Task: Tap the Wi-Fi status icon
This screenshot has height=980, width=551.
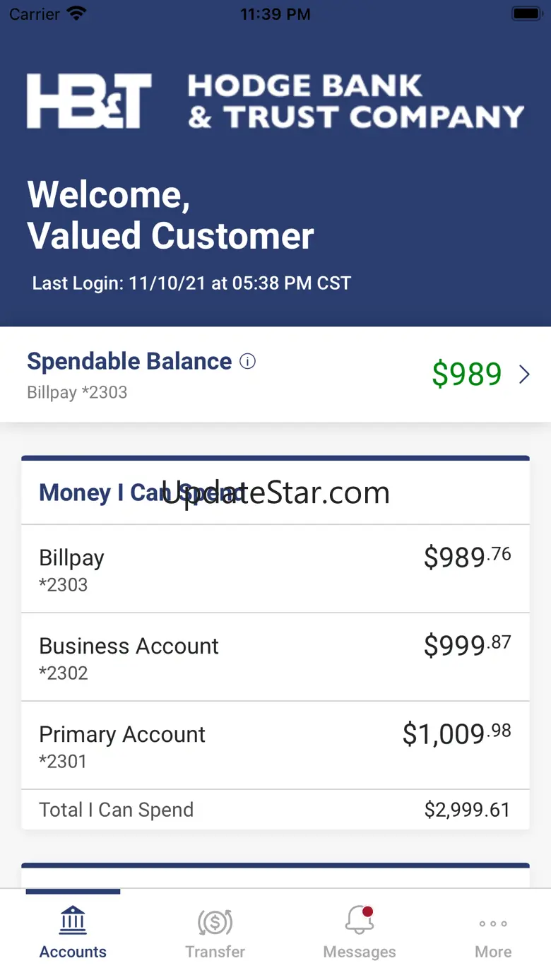Action: [76, 13]
